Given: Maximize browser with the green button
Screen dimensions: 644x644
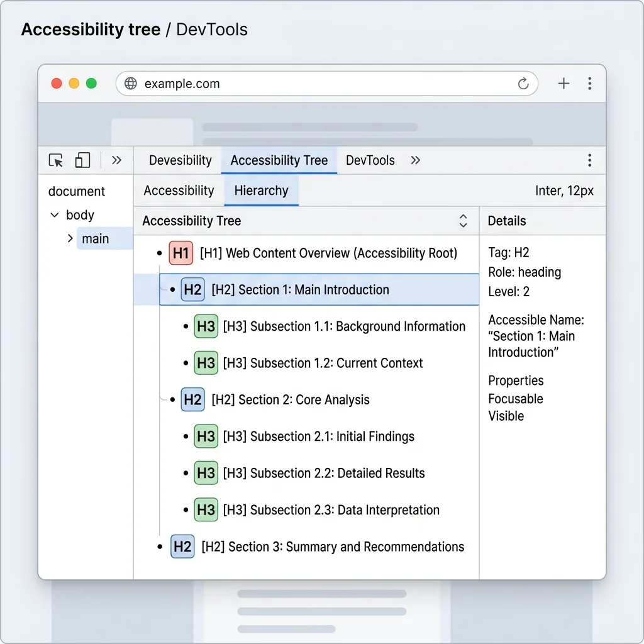Looking at the screenshot, I should point(91,84).
